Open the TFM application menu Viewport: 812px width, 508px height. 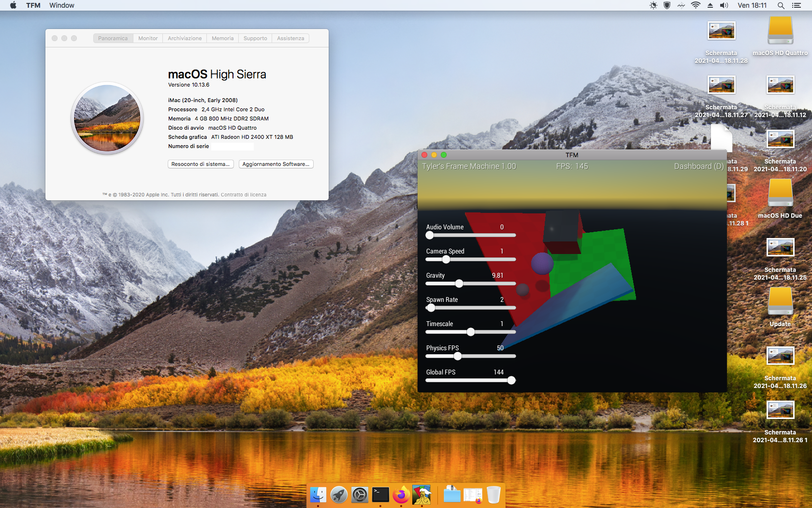click(33, 5)
